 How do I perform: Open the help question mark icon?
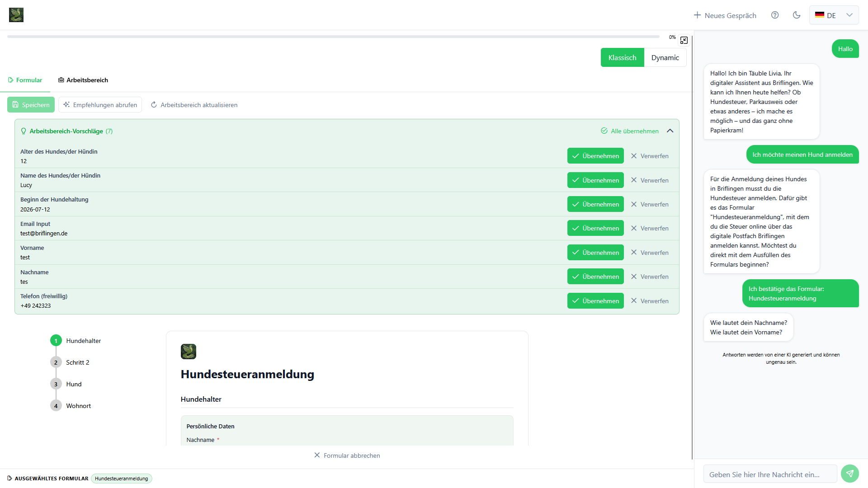775,15
